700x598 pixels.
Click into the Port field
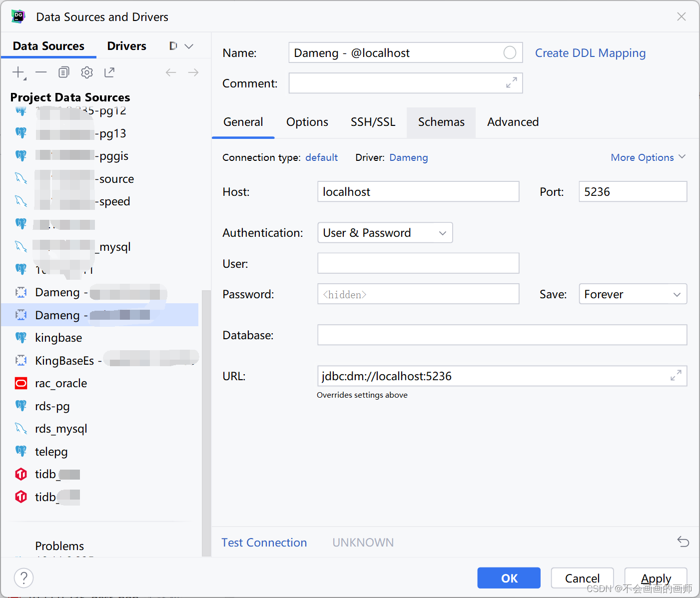tap(633, 192)
